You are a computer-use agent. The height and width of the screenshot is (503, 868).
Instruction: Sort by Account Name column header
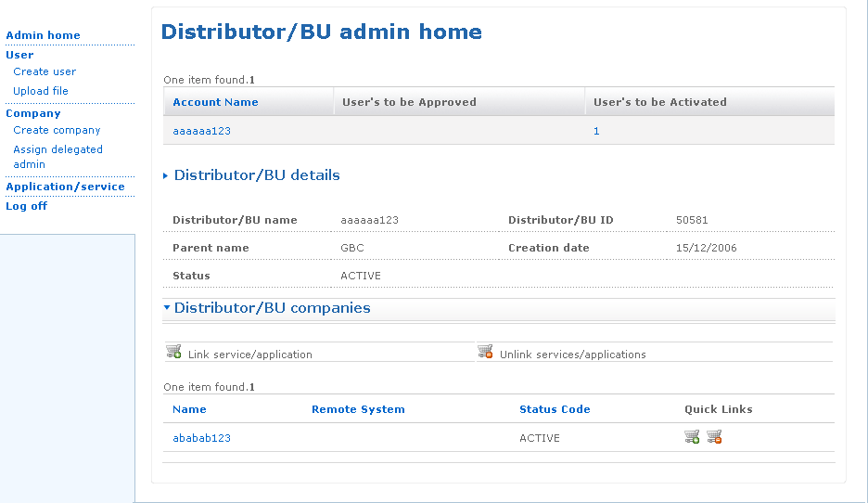[215, 102]
